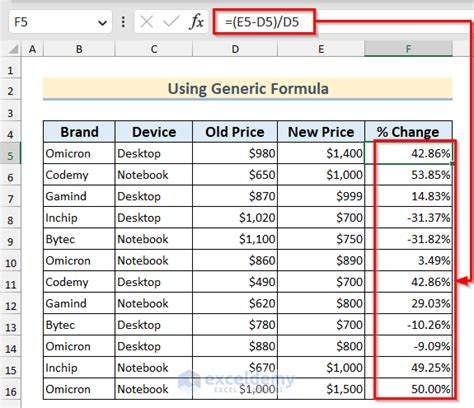The width and height of the screenshot is (474, 408).
Task: Click the '% Change' header cell
Action: coord(408,132)
